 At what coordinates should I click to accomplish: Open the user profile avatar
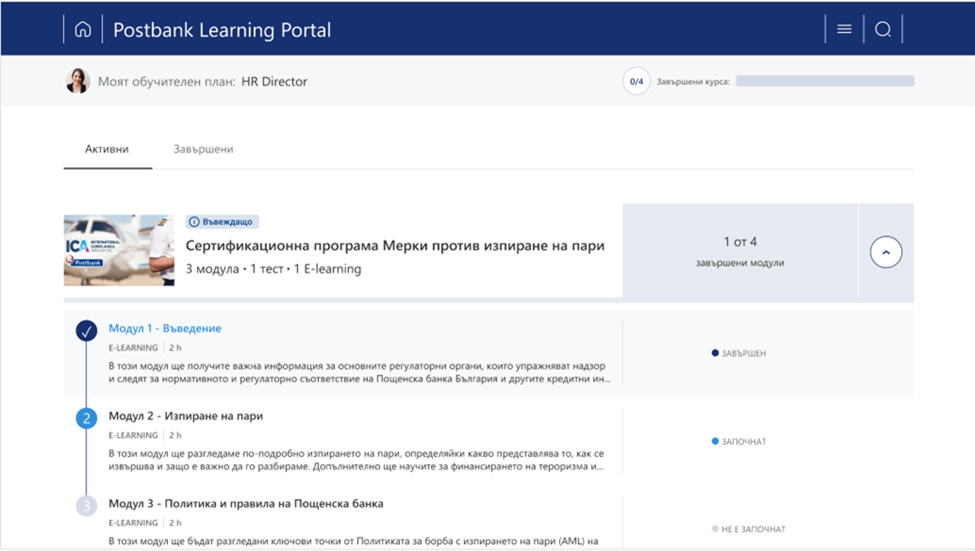(78, 81)
